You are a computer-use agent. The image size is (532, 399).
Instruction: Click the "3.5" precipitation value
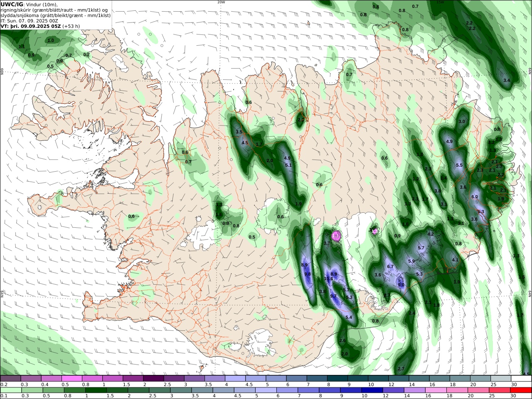click(239, 132)
